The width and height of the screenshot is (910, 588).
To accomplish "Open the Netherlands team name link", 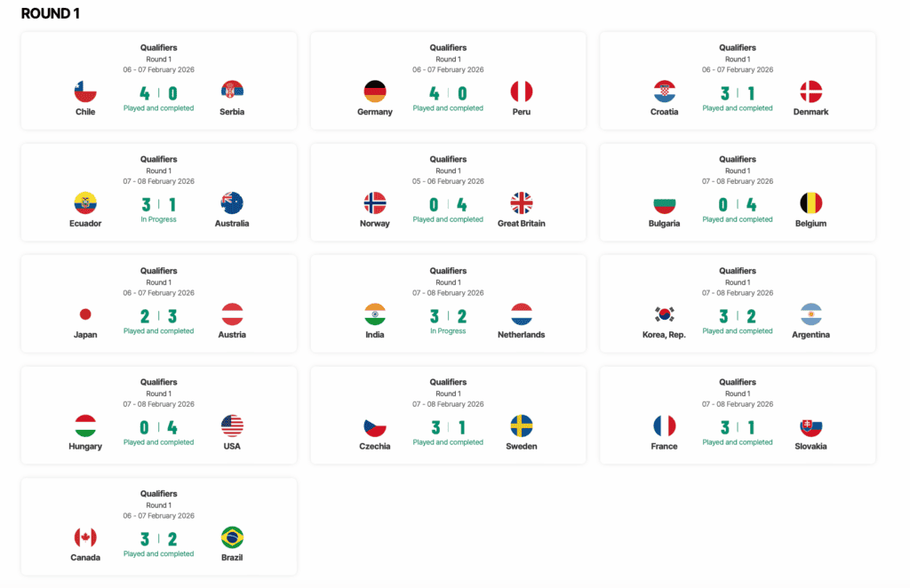I will tap(522, 335).
